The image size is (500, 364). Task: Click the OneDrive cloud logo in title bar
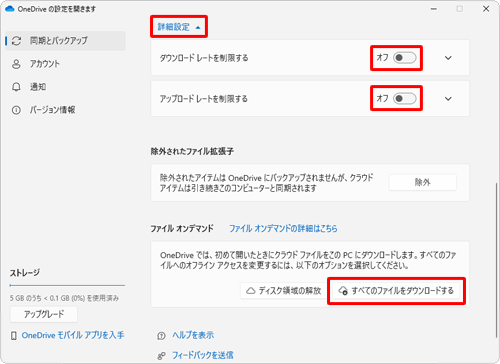[10, 9]
